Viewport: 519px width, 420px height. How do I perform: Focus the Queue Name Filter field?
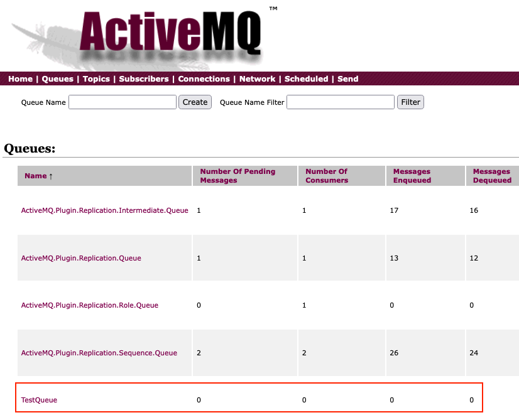(x=341, y=102)
